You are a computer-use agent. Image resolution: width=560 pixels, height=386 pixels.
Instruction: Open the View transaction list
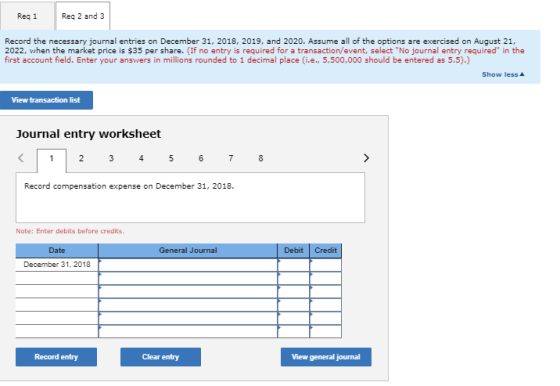(46, 100)
